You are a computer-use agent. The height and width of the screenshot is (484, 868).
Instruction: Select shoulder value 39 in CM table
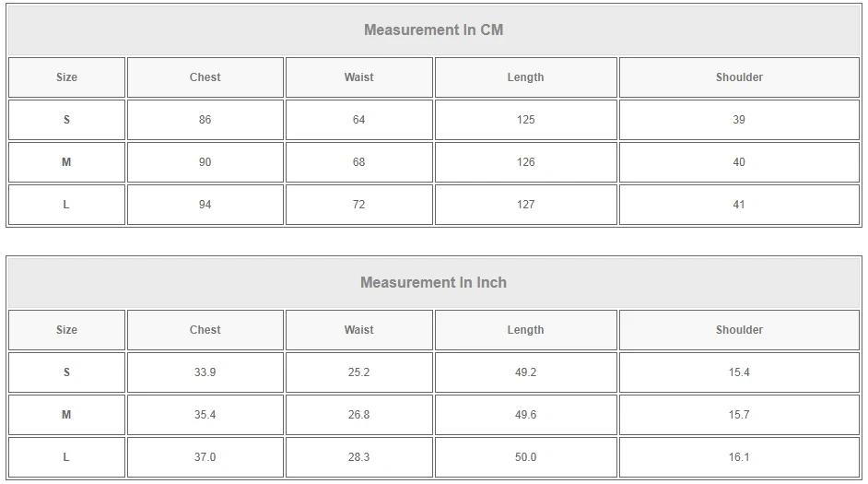click(739, 120)
